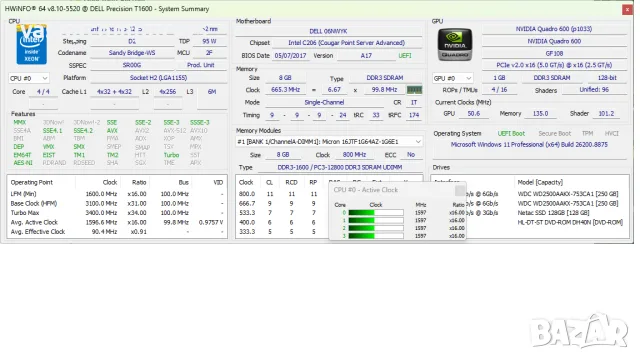Open the GPU #0 selector dropdown
The height and width of the screenshot is (360, 640).
point(453,78)
